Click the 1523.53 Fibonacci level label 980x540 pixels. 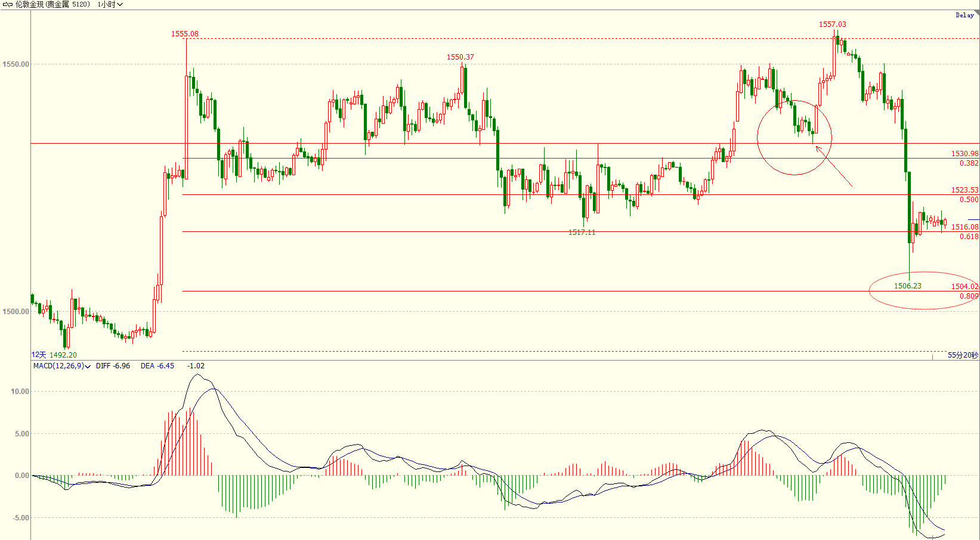tap(965, 190)
